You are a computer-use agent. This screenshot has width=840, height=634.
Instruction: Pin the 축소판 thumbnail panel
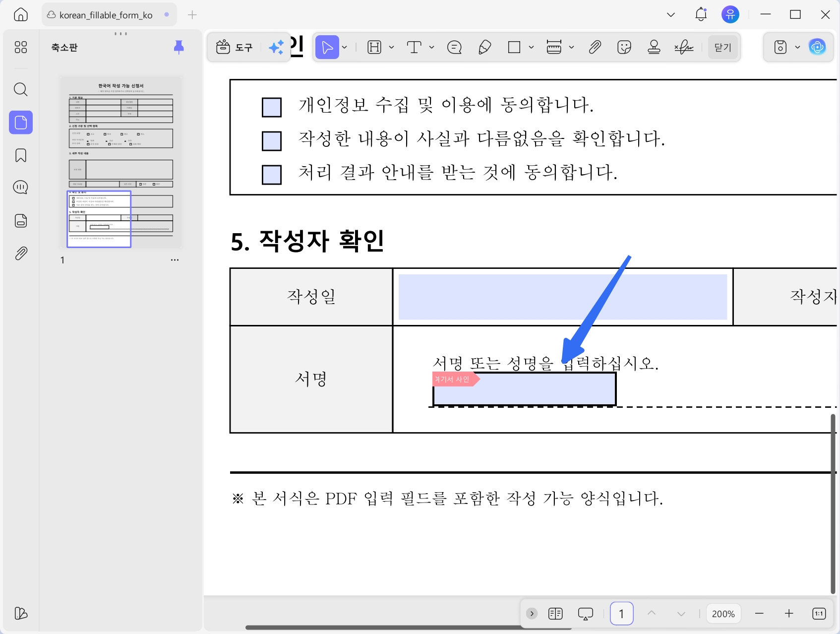pos(179,47)
